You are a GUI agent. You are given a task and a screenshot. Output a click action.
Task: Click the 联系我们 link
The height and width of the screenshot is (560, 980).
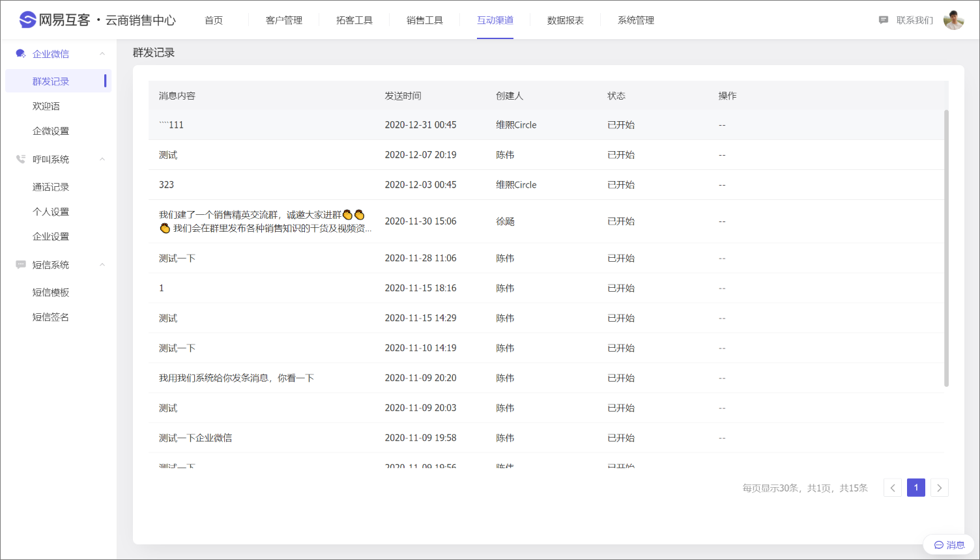tap(915, 20)
